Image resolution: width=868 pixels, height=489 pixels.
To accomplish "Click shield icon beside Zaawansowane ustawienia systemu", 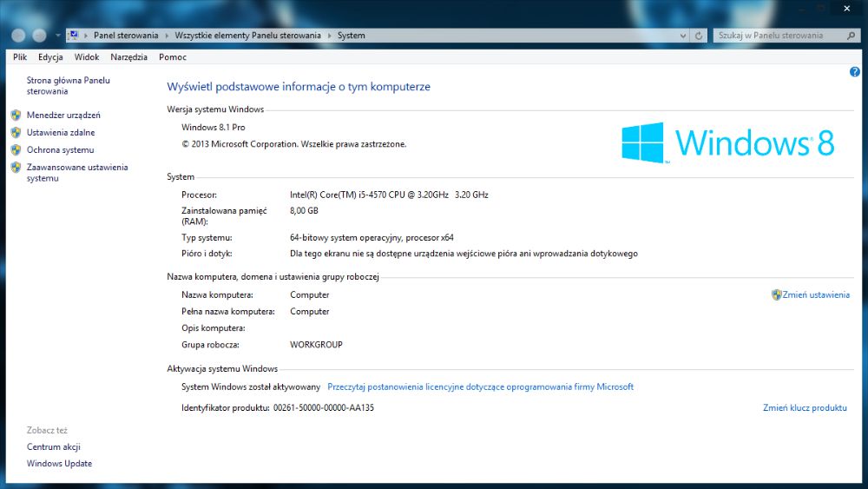I will click(16, 168).
